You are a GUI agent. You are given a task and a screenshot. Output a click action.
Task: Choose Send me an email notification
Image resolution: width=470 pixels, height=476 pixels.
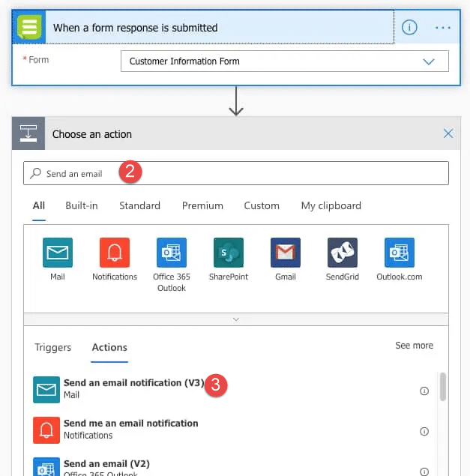231,430
